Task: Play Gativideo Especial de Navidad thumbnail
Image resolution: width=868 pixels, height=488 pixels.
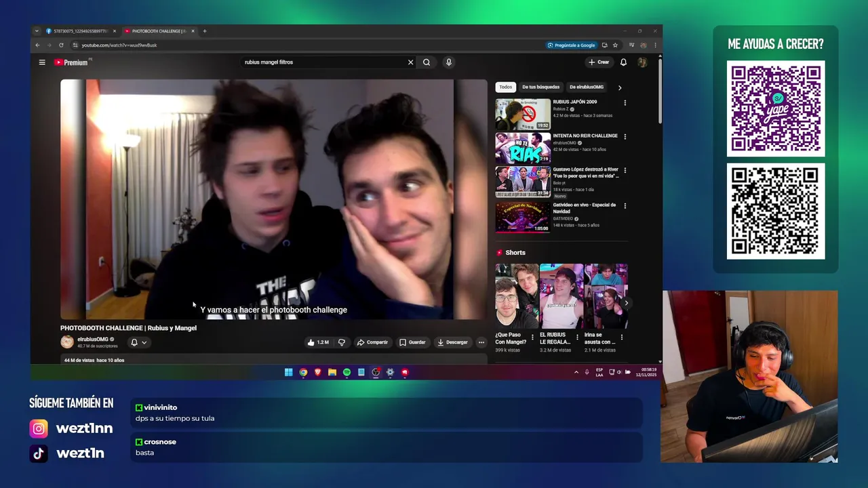Action: click(x=523, y=217)
